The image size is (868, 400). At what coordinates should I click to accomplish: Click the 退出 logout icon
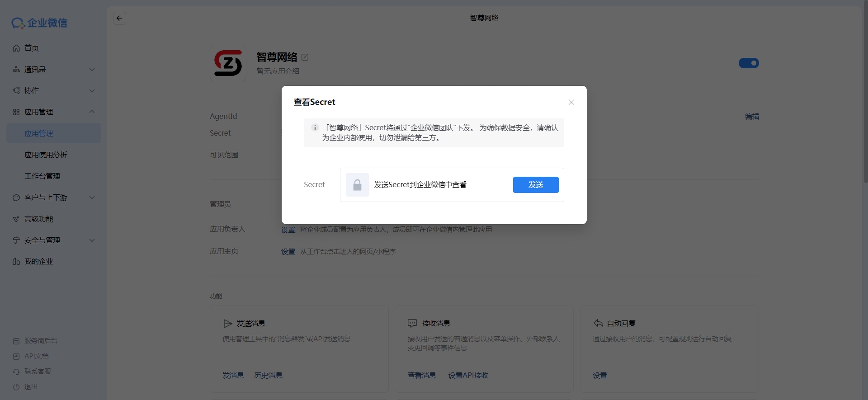[x=16, y=387]
